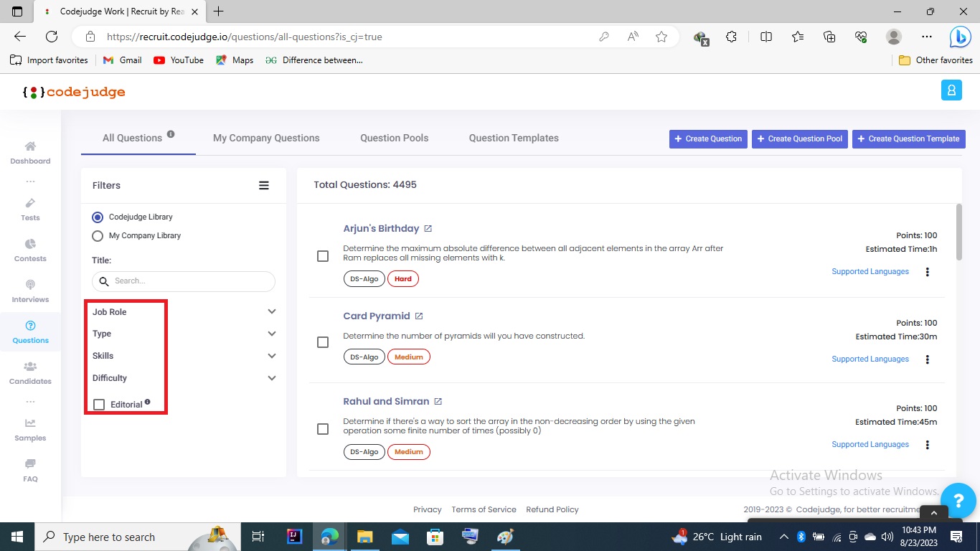
Task: Switch to the Question Pools tab
Action: 393,138
